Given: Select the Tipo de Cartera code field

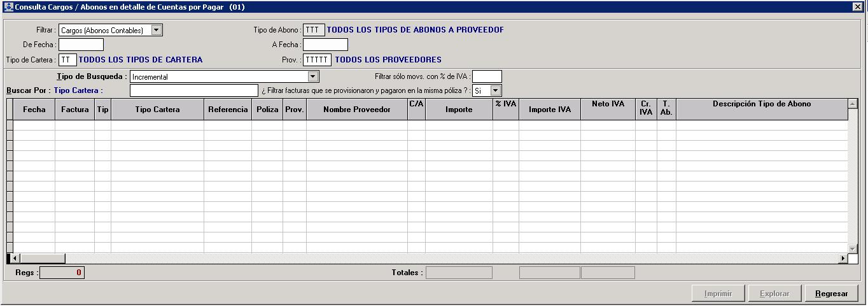Looking at the screenshot, I should coord(67,60).
